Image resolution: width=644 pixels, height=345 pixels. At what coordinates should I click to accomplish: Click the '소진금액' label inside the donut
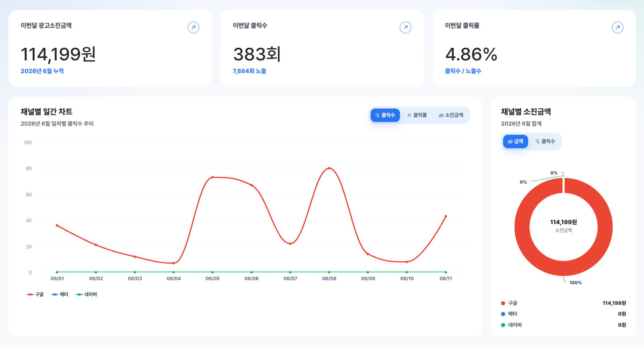point(564,231)
